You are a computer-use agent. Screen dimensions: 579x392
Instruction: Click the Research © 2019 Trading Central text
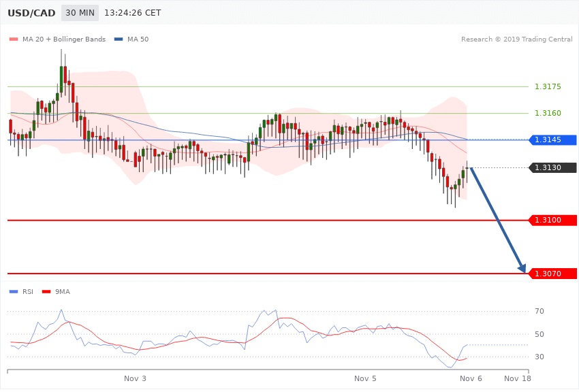(516, 39)
